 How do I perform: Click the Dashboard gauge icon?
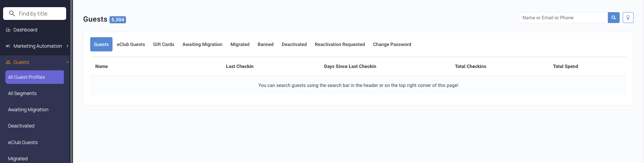tap(8, 30)
